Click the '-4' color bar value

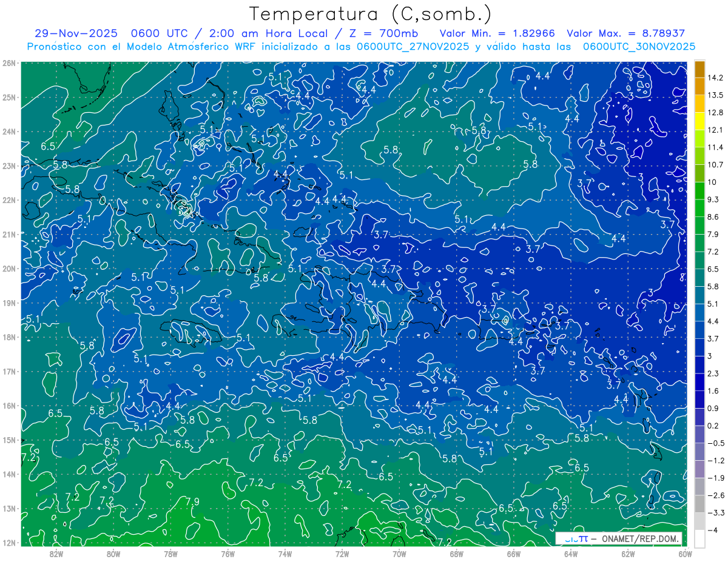click(x=713, y=530)
